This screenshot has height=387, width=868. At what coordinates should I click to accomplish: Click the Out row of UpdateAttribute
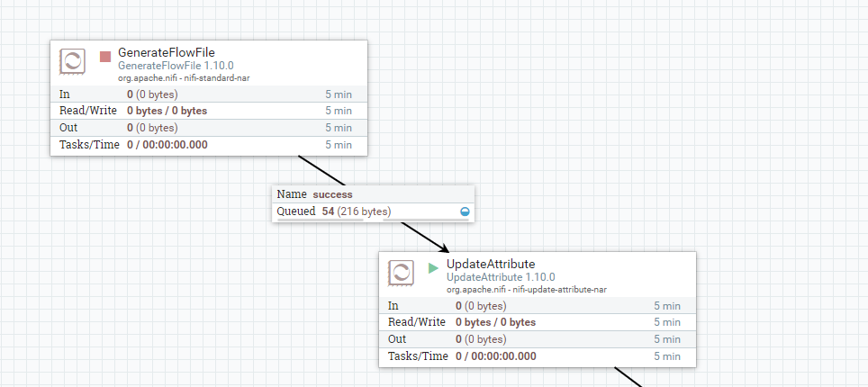coord(538,339)
